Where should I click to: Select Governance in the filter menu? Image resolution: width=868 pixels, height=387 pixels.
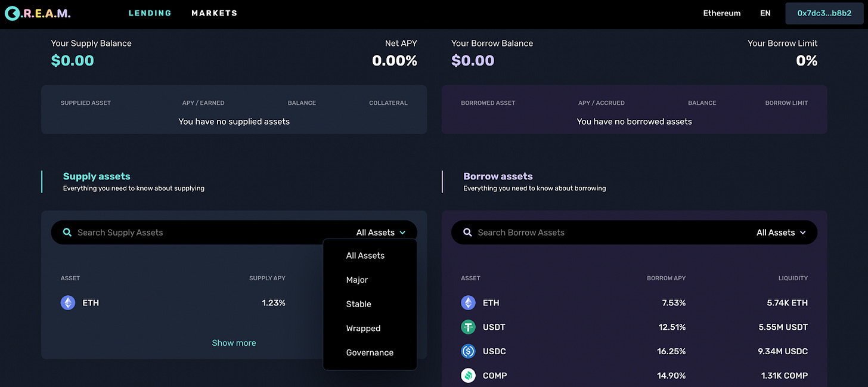(370, 352)
